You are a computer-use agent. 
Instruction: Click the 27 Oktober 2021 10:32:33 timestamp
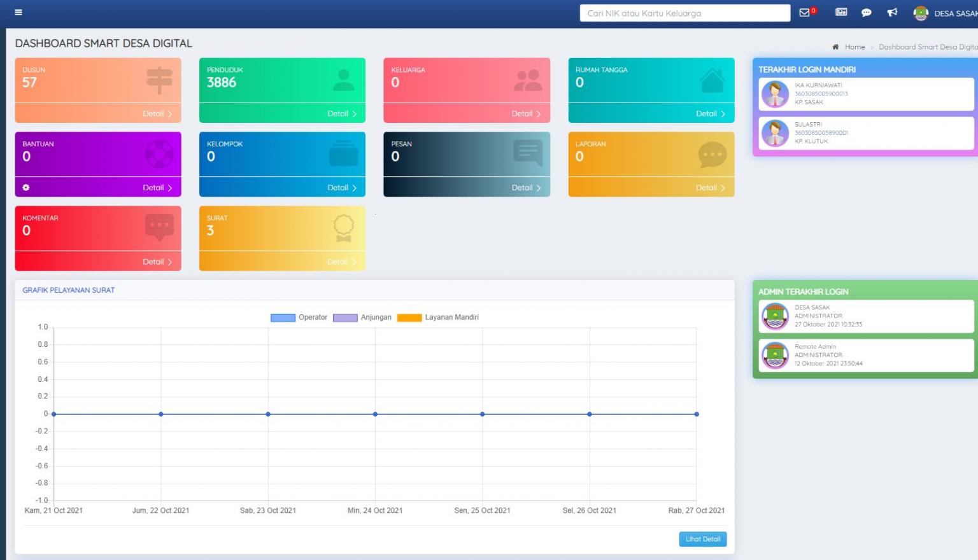coord(828,325)
